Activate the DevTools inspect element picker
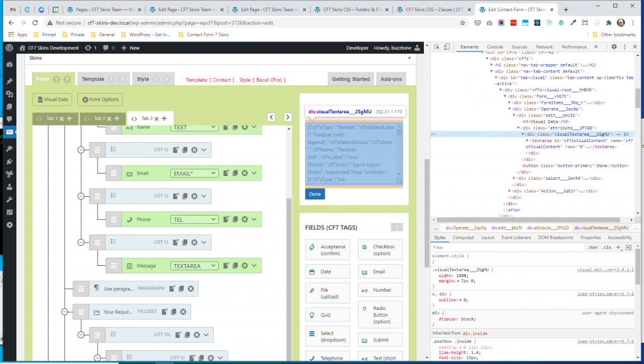 438,47
